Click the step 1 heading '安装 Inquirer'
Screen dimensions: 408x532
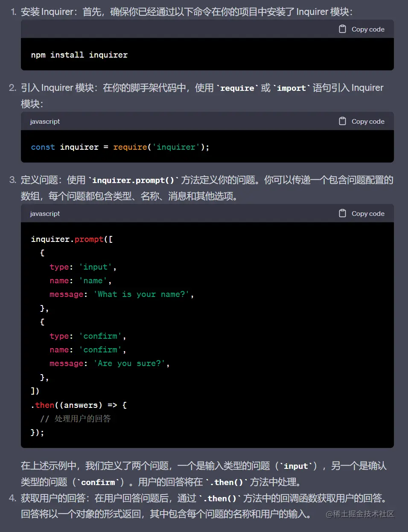47,12
